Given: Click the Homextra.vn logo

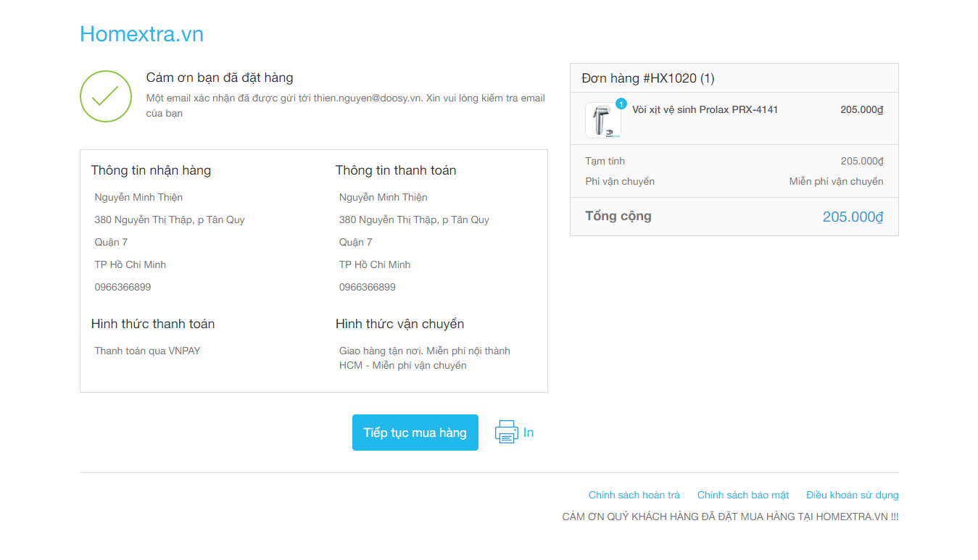Looking at the screenshot, I should (141, 34).
